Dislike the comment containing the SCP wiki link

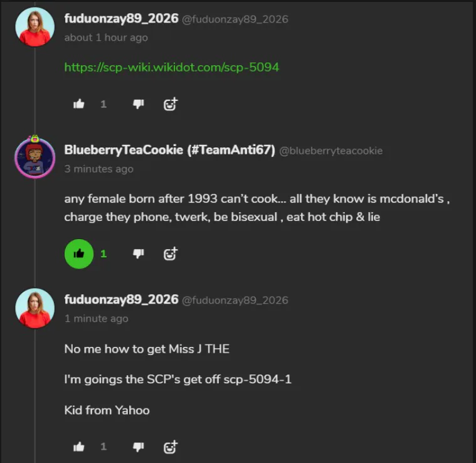click(x=139, y=104)
